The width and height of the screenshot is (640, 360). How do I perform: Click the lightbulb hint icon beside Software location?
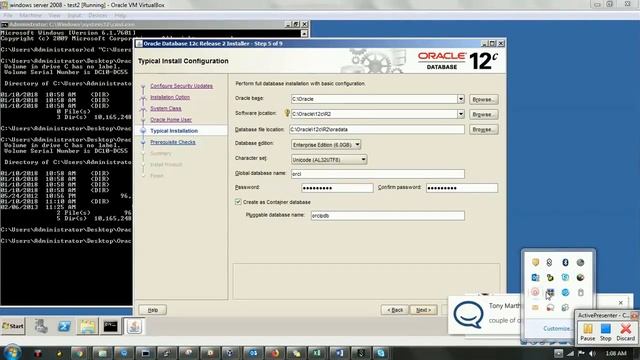(287, 113)
